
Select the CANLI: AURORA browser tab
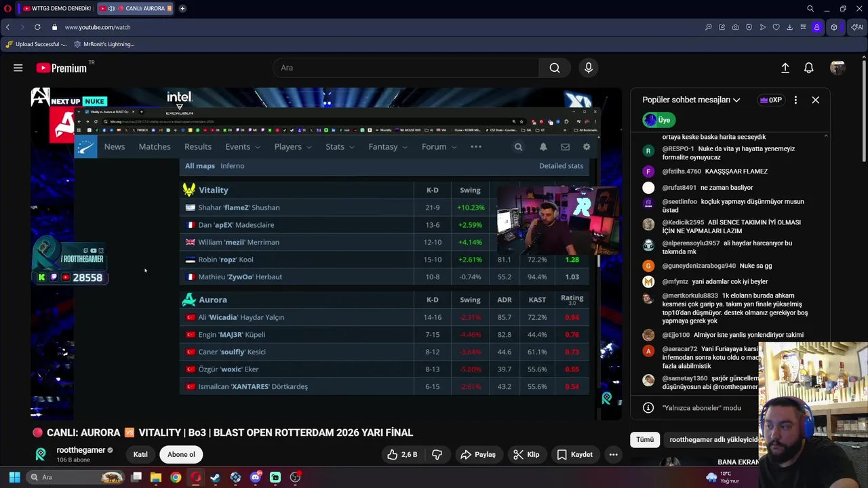click(x=135, y=8)
